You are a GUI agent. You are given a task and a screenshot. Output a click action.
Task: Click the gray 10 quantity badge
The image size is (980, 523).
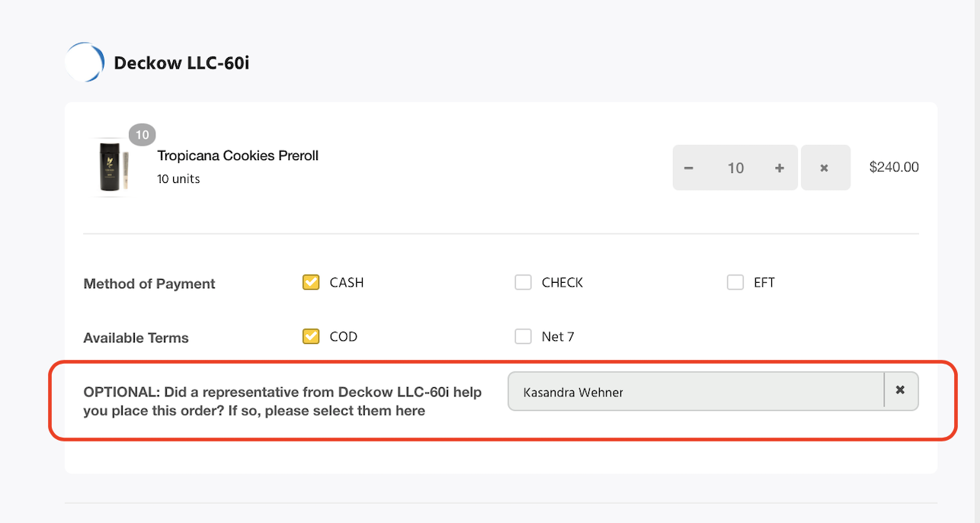click(x=143, y=135)
